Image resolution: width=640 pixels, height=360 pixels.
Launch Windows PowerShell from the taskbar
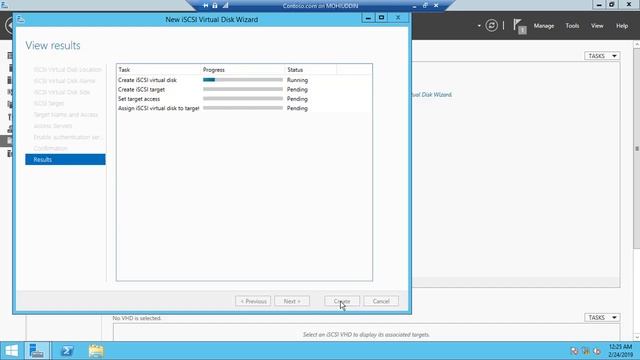67,351
